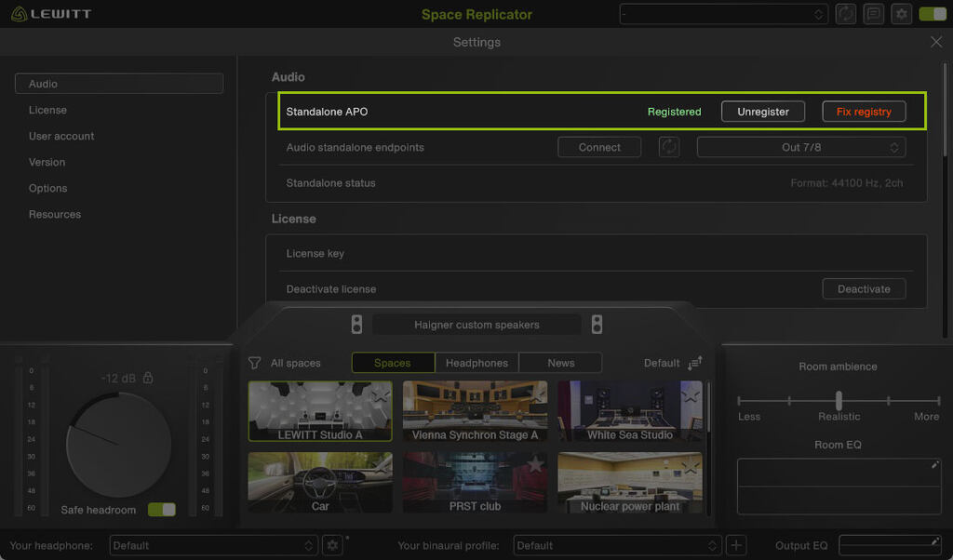Viewport: 953px width, 560px height.
Task: Click the LEWITT logo
Action: pyautogui.click(x=51, y=13)
